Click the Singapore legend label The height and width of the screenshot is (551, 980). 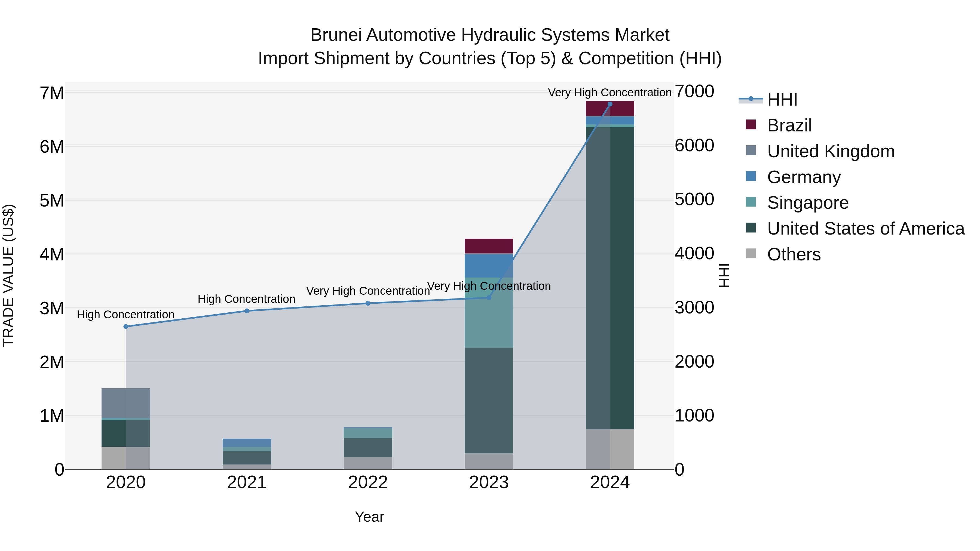pos(808,203)
